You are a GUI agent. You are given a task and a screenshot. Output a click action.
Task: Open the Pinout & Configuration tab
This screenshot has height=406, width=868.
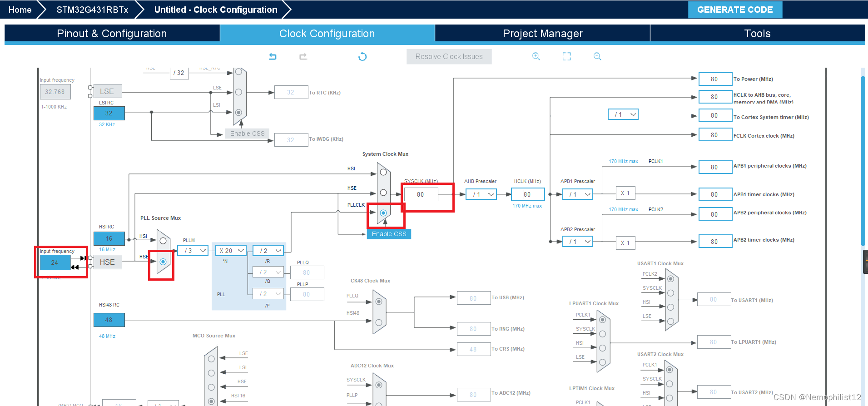pyautogui.click(x=112, y=34)
